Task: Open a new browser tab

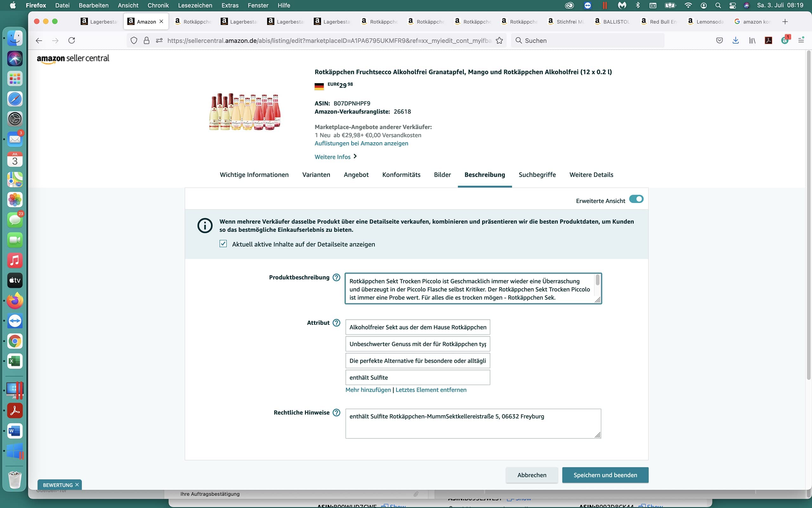Action: tap(785, 22)
